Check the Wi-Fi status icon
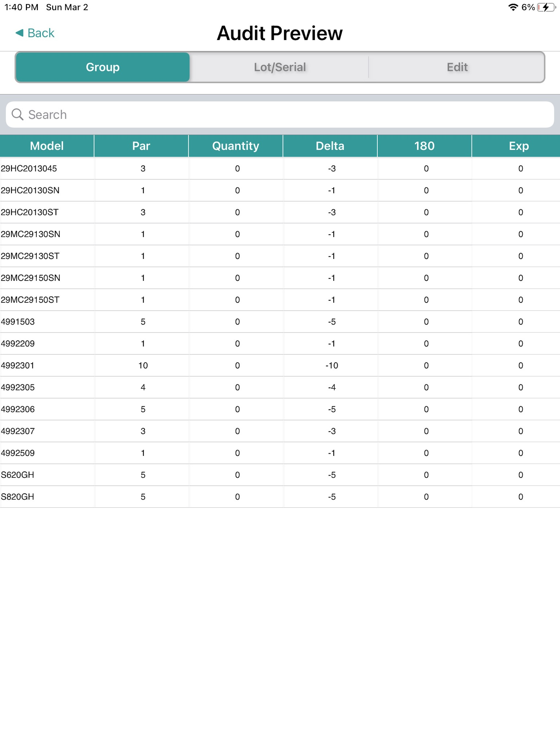 (513, 7)
